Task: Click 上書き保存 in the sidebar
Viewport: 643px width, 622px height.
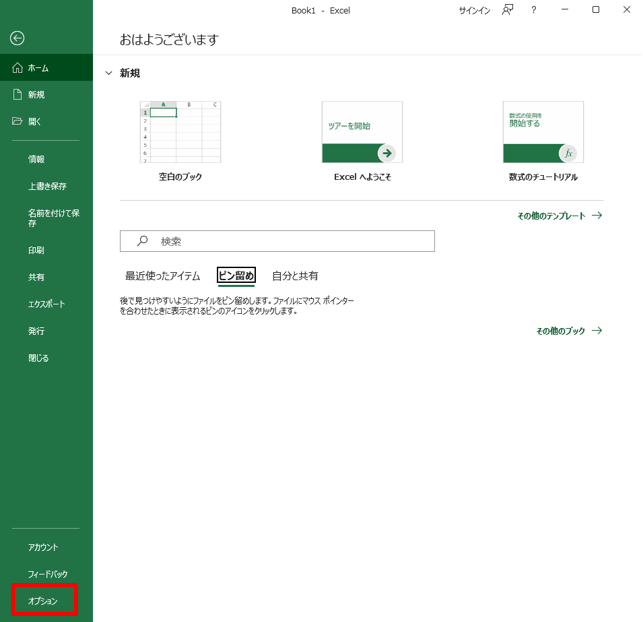Action: pyautogui.click(x=46, y=186)
